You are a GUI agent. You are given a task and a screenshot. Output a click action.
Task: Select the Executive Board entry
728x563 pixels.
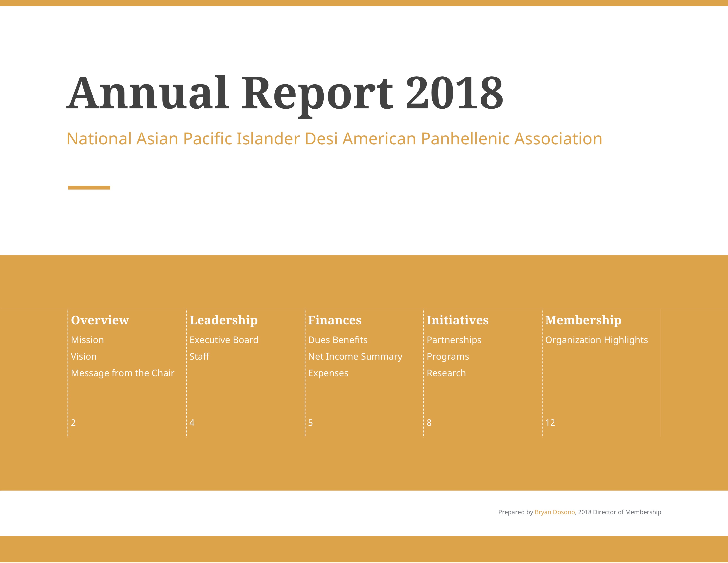[x=224, y=340]
